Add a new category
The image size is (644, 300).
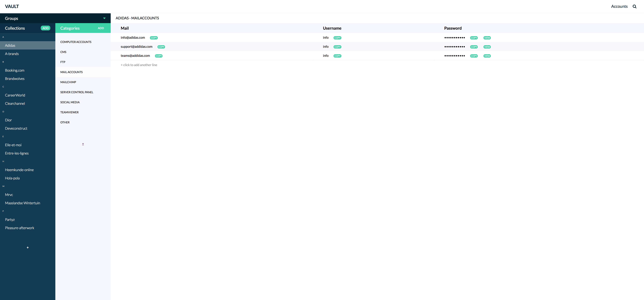coord(101,28)
